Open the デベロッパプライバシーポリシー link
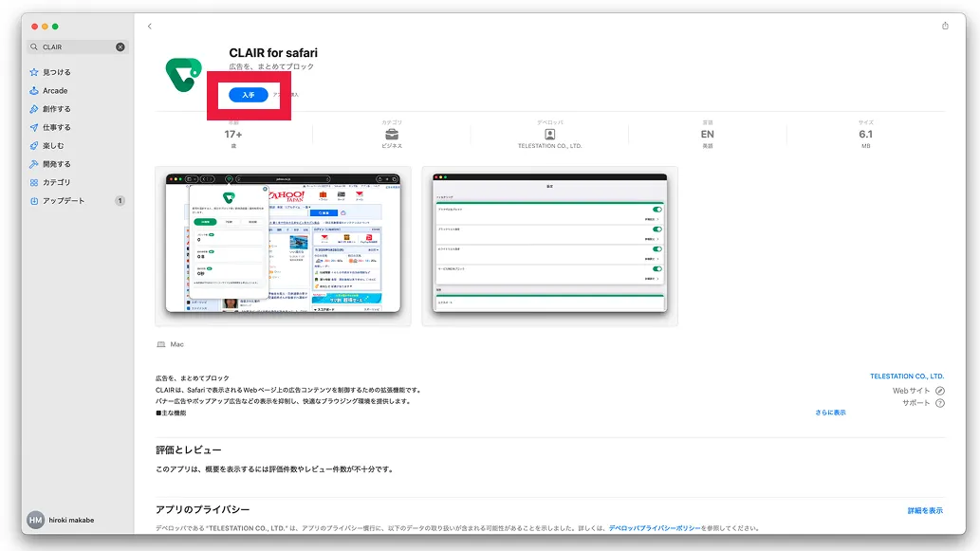Image resolution: width=980 pixels, height=551 pixels. (x=655, y=528)
